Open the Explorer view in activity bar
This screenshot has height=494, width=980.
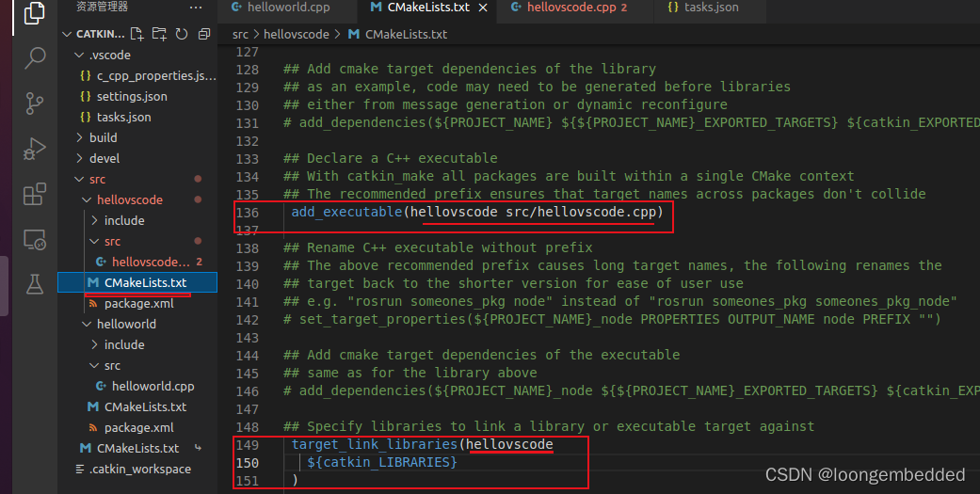pyautogui.click(x=35, y=14)
